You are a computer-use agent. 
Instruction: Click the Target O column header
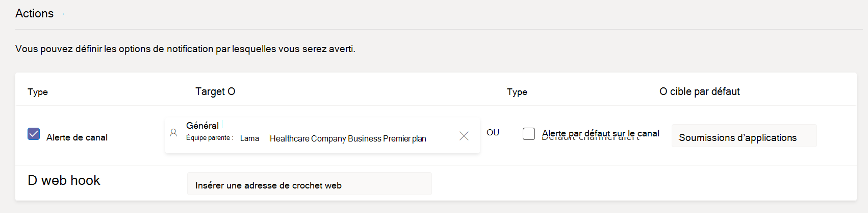click(215, 91)
